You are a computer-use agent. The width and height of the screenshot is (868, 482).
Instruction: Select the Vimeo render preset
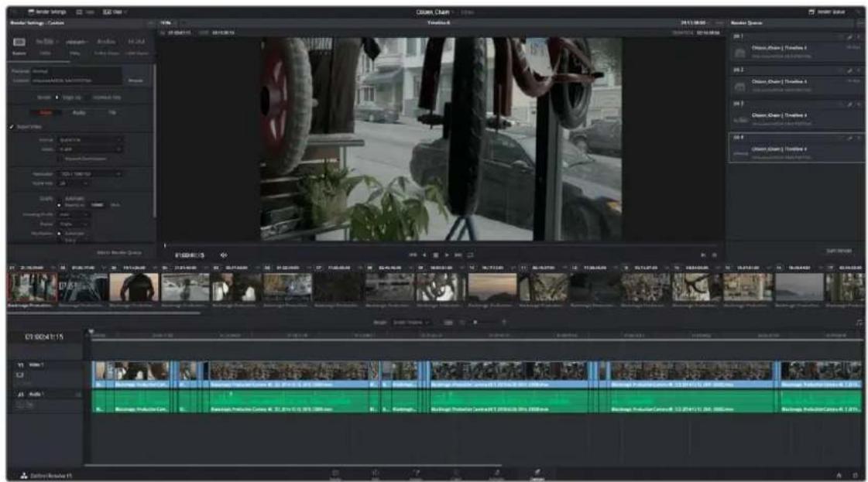click(x=75, y=46)
